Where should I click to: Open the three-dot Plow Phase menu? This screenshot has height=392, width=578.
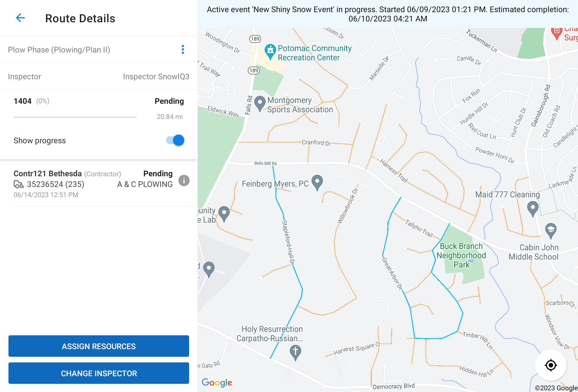pos(183,49)
